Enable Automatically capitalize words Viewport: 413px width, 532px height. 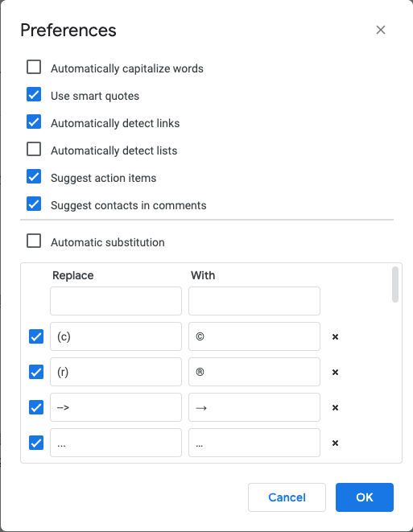34,67
